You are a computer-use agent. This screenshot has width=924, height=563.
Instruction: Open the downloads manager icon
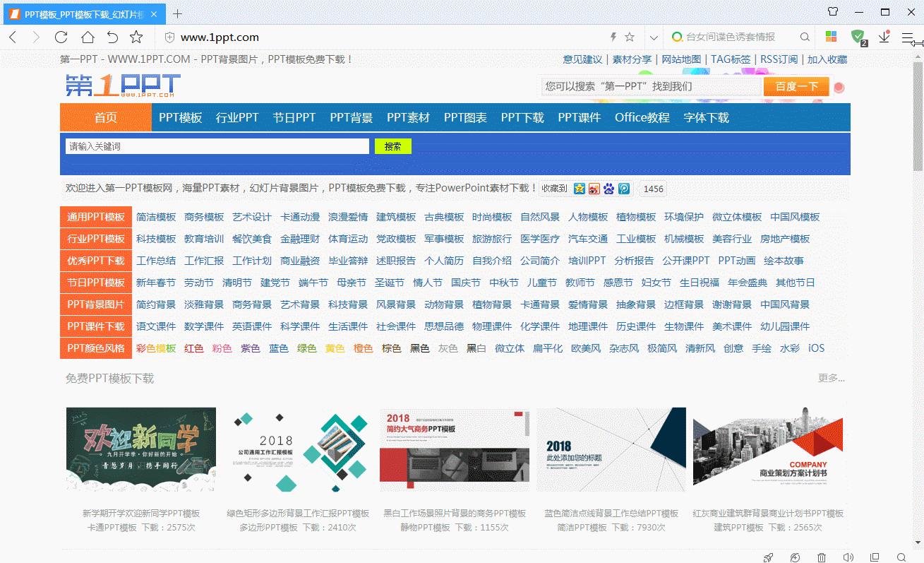(884, 37)
